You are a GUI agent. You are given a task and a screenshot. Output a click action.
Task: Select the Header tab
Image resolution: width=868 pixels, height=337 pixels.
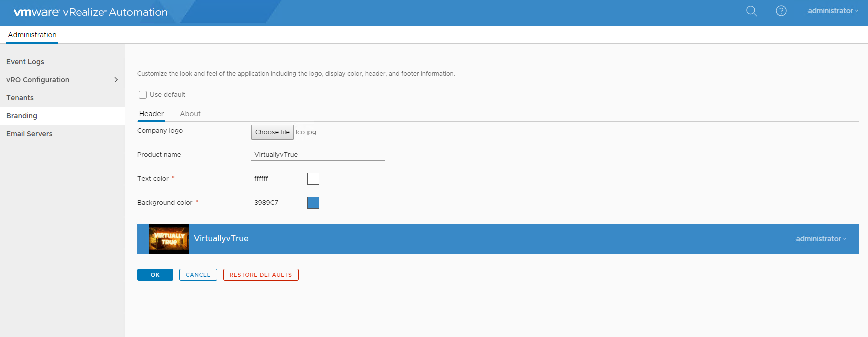click(x=151, y=114)
